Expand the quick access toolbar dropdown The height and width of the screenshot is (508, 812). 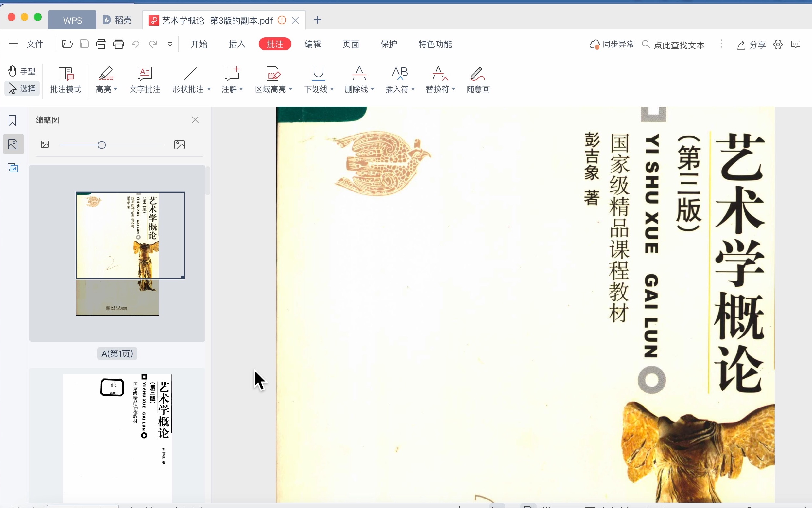(170, 44)
